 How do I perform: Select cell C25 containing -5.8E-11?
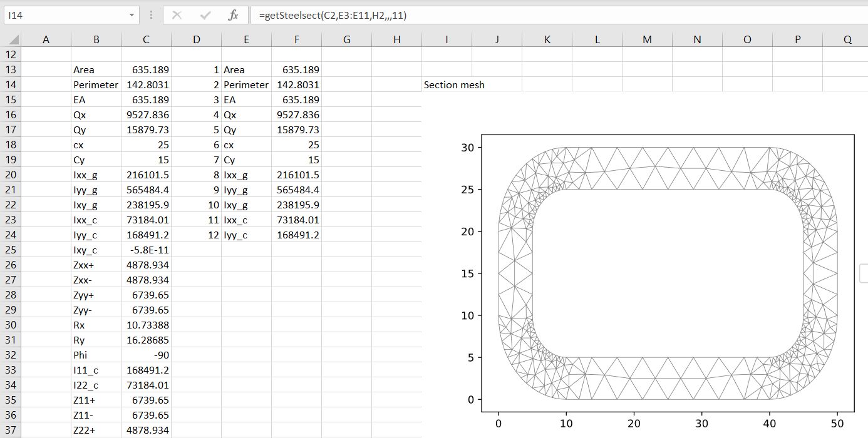(x=146, y=250)
